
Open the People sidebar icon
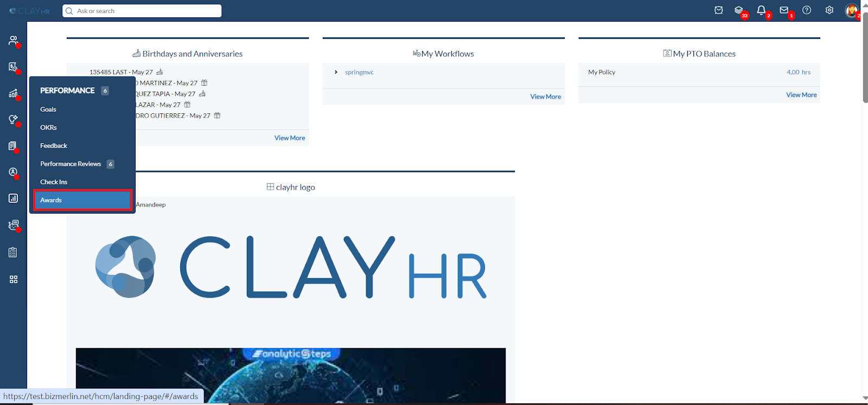click(x=14, y=41)
